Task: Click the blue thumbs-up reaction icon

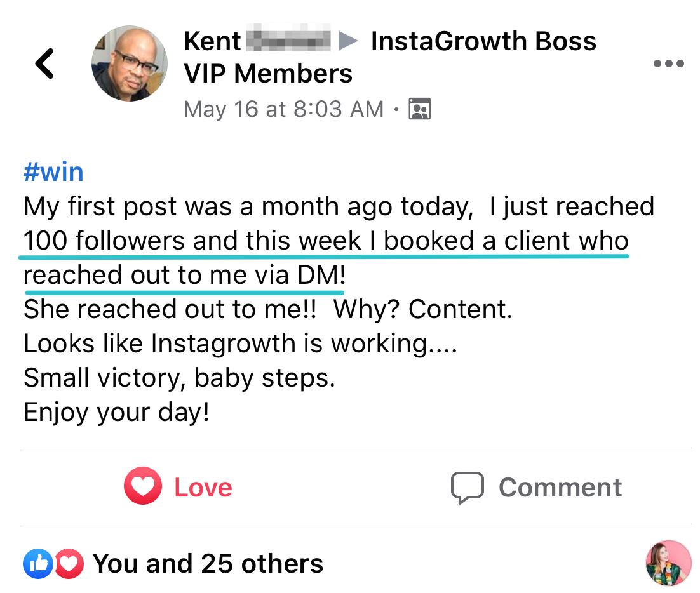Action: pyautogui.click(x=37, y=564)
